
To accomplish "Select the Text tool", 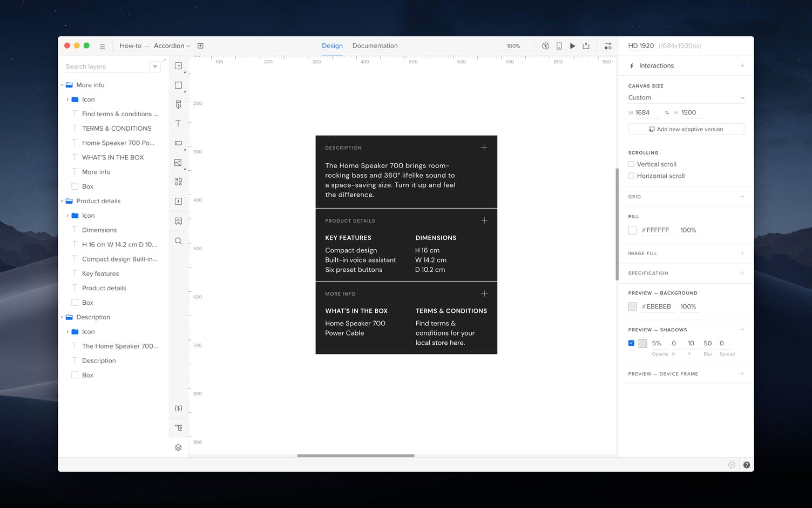I will [x=179, y=123].
